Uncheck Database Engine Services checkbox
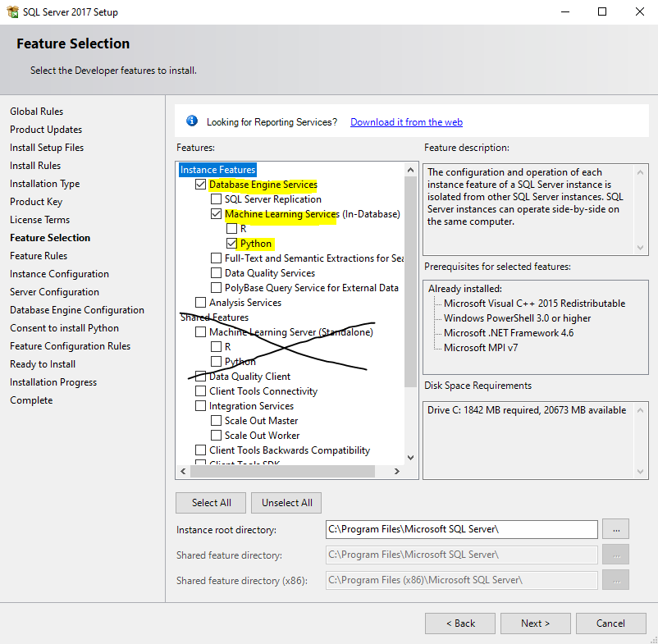 click(x=200, y=185)
